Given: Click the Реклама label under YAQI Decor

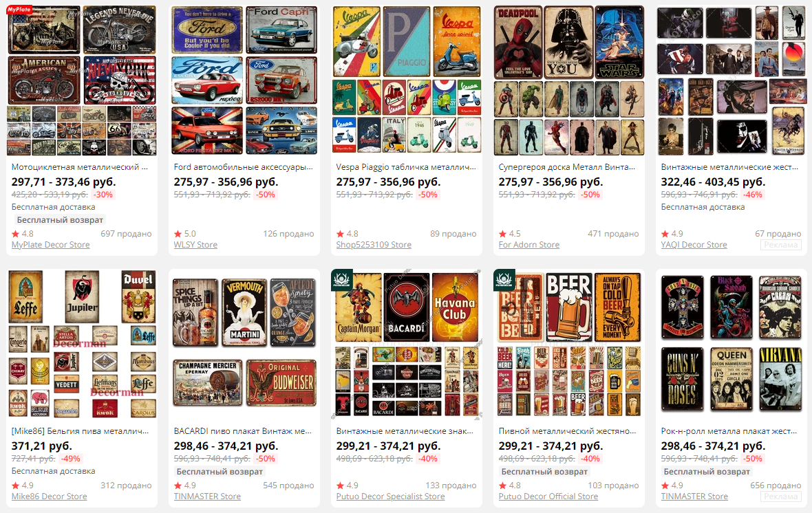Looking at the screenshot, I should (780, 245).
